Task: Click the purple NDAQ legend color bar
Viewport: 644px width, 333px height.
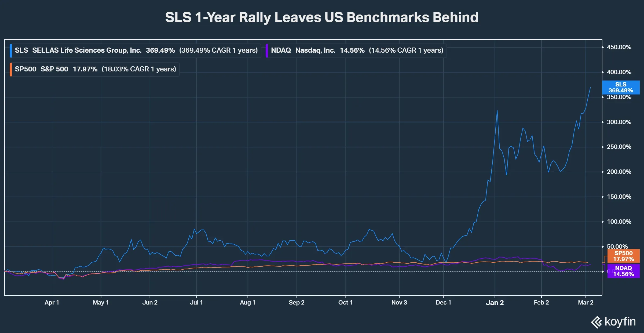Action: [267, 50]
